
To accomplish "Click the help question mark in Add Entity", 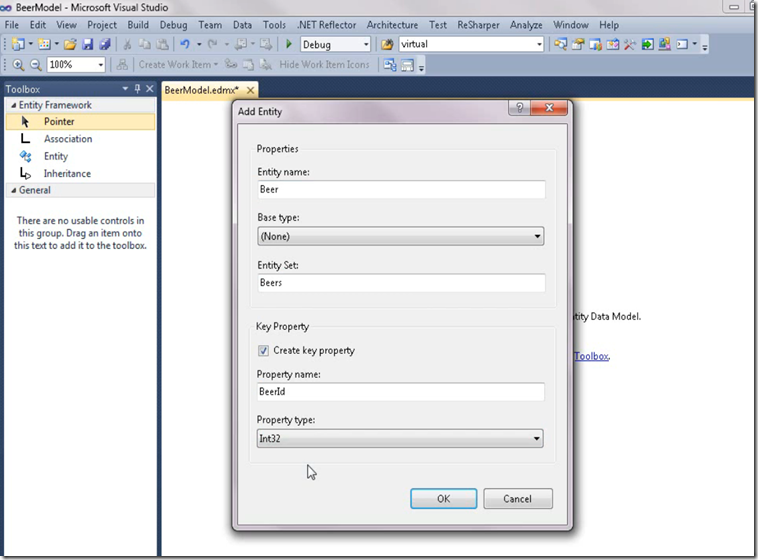I will (x=520, y=108).
